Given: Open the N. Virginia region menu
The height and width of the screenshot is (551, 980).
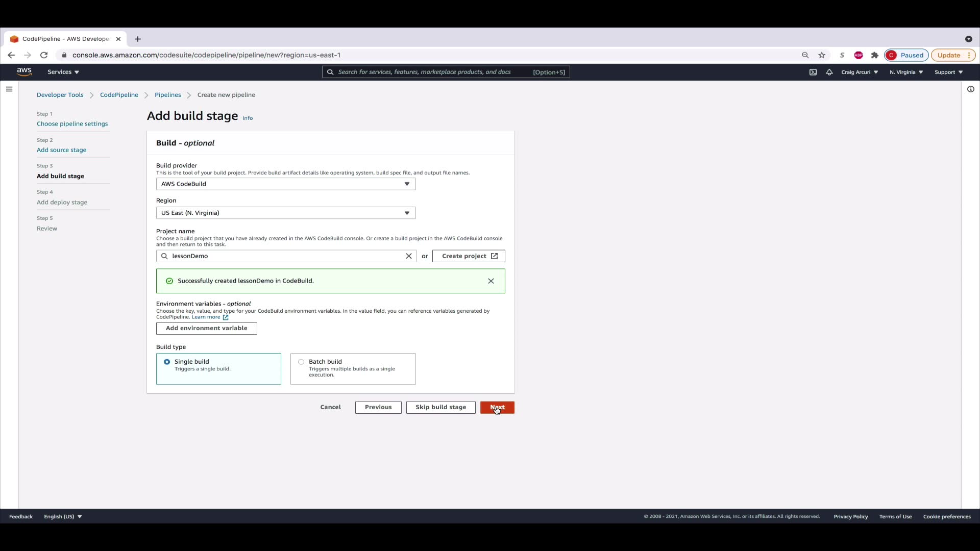Looking at the screenshot, I should [906, 72].
